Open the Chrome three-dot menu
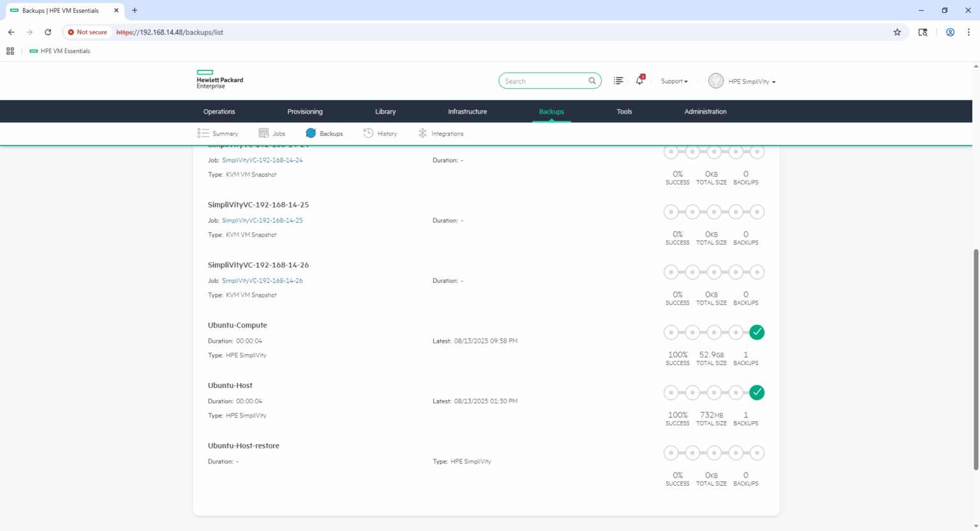Screen dimensions: 980x531 (x=969, y=32)
